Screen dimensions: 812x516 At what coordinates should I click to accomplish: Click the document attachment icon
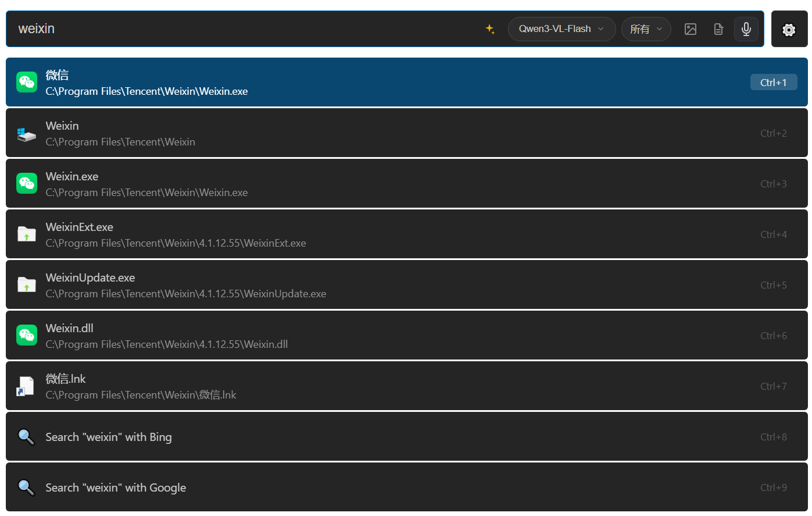pos(718,29)
